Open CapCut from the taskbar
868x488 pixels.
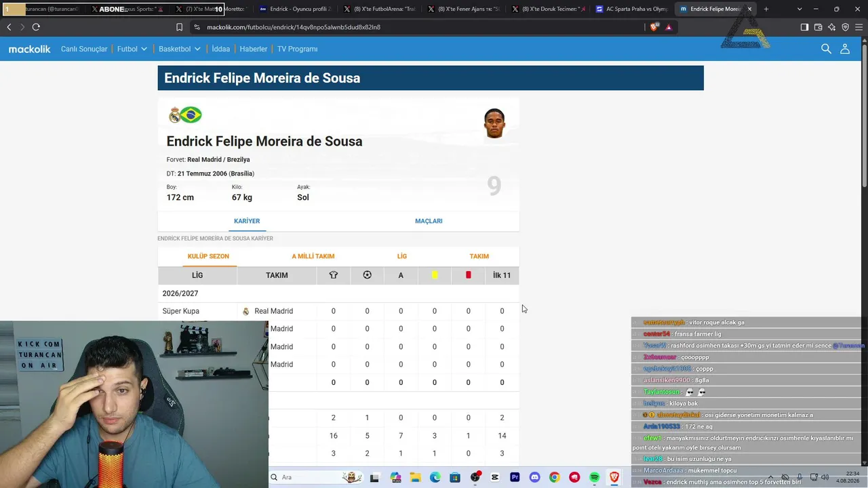click(494, 477)
